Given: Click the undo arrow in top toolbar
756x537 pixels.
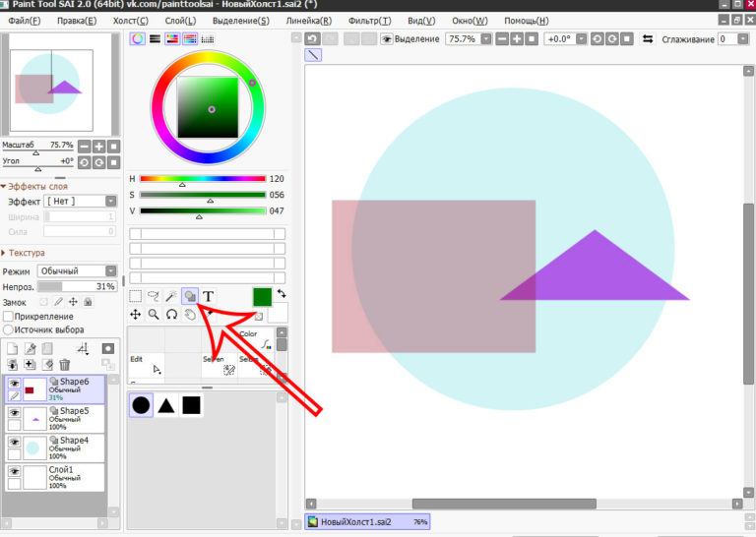Looking at the screenshot, I should [313, 39].
